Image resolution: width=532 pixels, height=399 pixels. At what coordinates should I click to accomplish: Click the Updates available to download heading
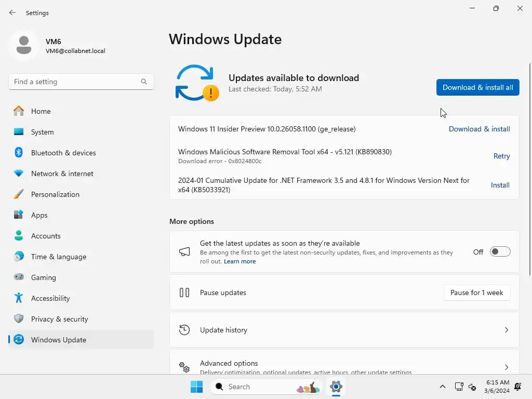pyautogui.click(x=294, y=78)
